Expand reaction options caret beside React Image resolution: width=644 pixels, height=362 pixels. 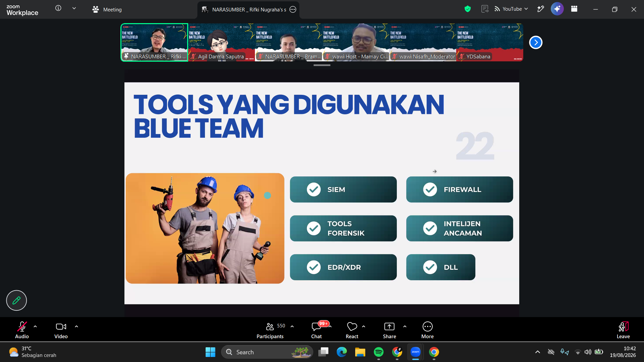364,326
